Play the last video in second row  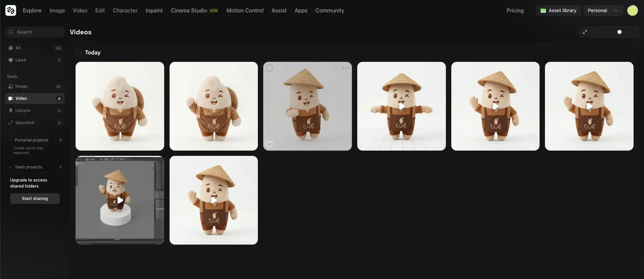(214, 200)
